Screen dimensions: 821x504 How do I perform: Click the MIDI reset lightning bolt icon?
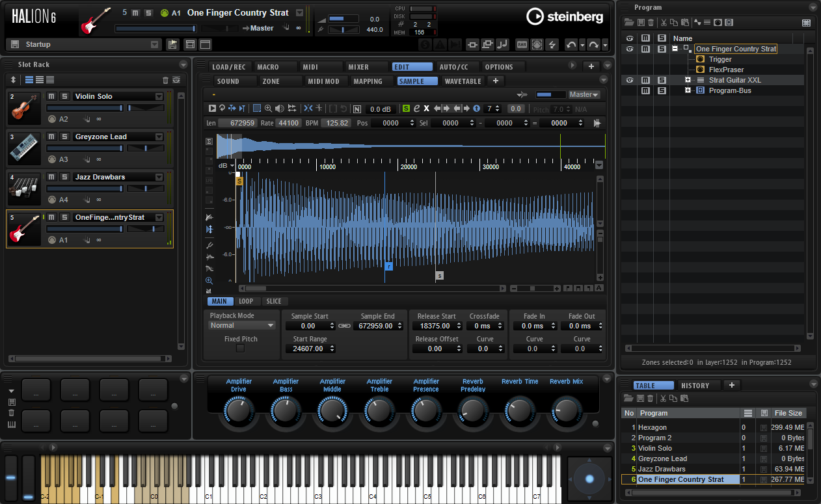tap(552, 45)
